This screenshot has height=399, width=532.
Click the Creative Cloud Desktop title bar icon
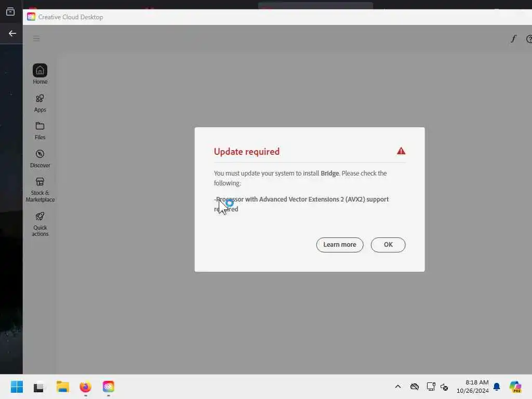pos(31,17)
